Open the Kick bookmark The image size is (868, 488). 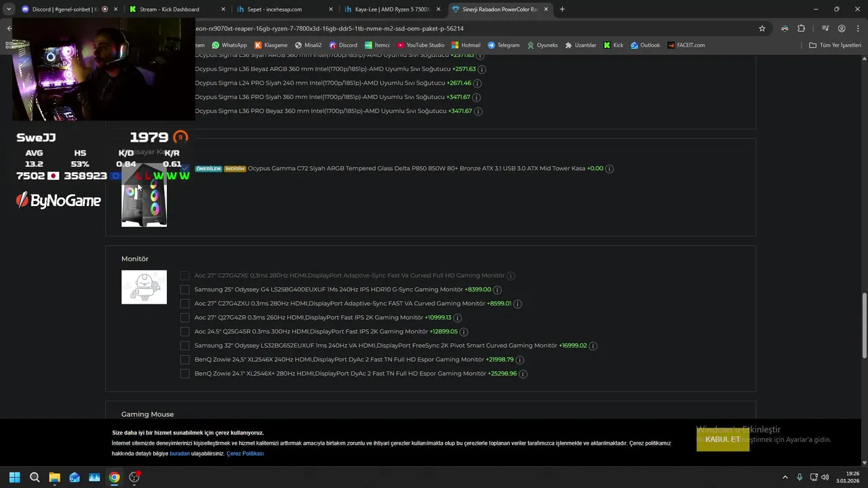[x=613, y=45]
